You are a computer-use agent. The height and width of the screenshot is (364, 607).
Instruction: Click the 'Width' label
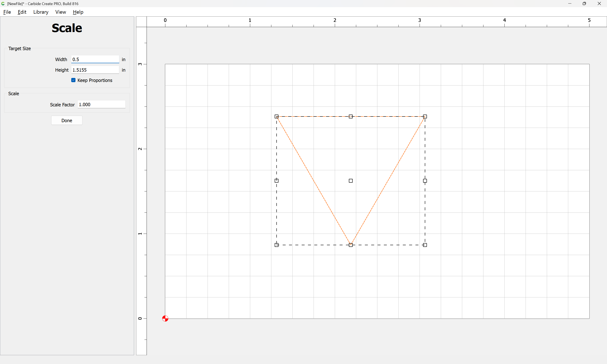point(61,59)
